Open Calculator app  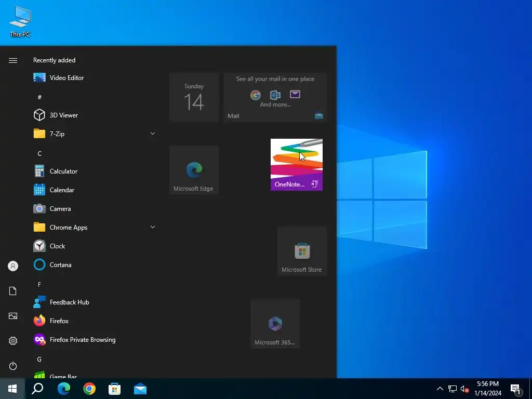coord(95,171)
